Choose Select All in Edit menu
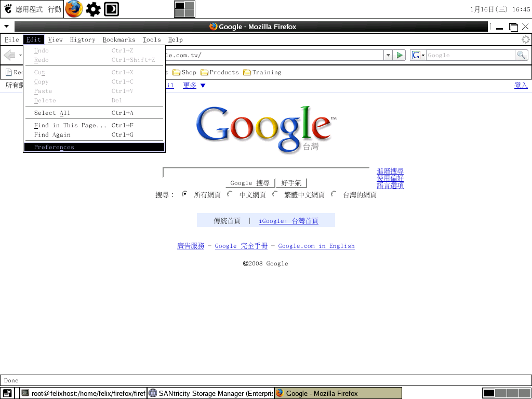This screenshot has height=399, width=532. (x=95, y=113)
